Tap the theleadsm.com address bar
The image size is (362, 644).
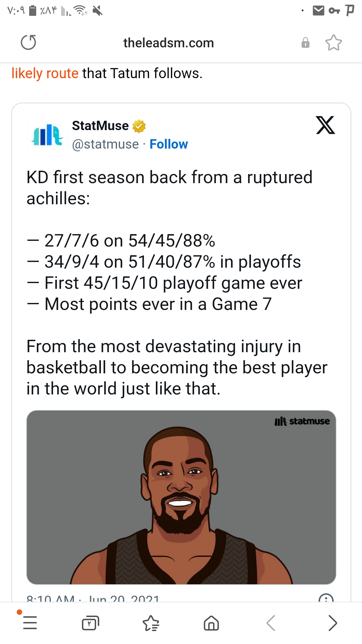169,43
